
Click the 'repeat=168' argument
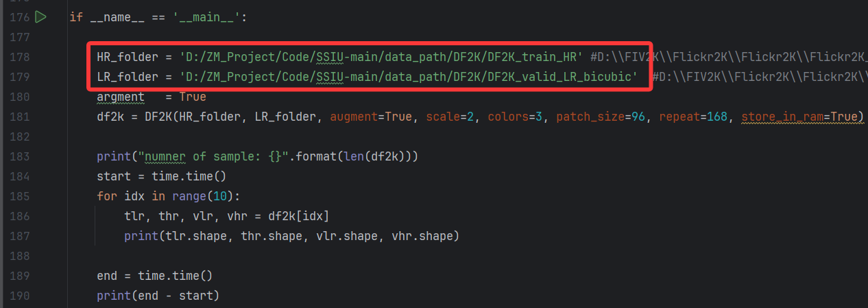[693, 117]
